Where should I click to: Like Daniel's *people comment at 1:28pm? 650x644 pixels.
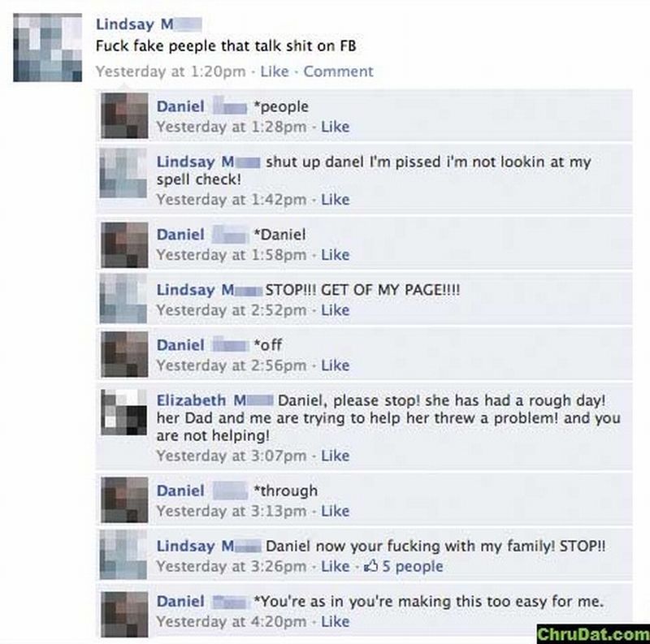[336, 127]
